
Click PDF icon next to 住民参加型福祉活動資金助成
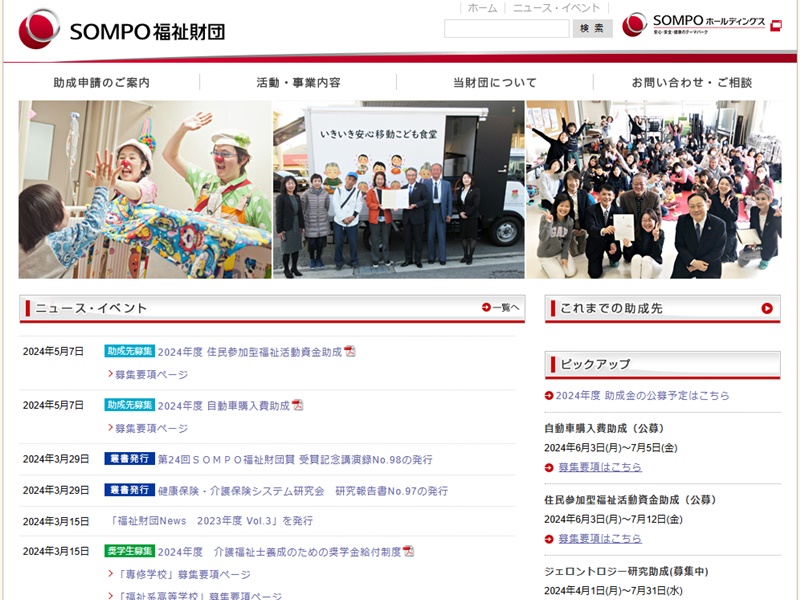click(x=349, y=351)
